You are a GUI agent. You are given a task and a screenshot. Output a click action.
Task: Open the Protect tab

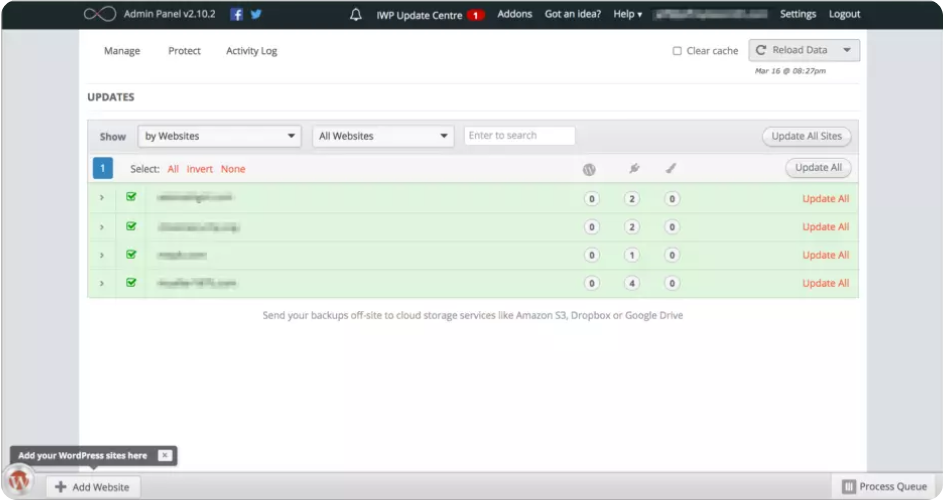click(185, 51)
